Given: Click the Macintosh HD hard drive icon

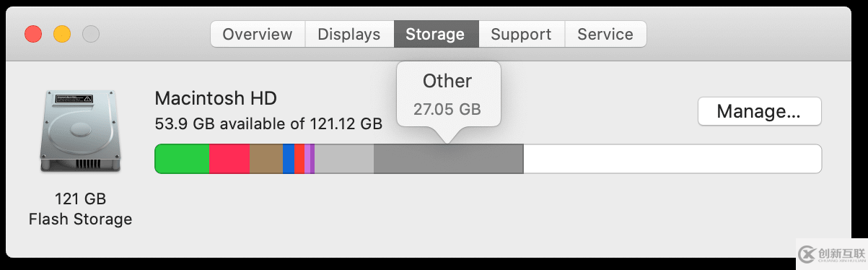Looking at the screenshot, I should click(x=79, y=131).
